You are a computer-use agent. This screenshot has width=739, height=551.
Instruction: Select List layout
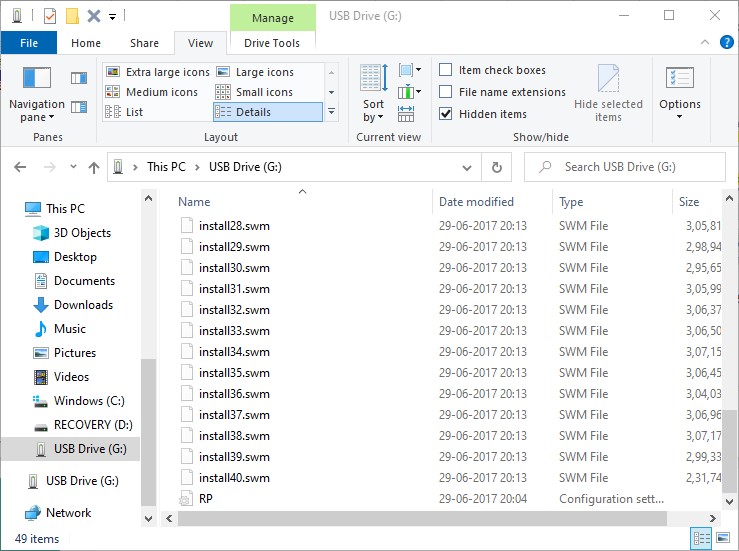tap(124, 112)
